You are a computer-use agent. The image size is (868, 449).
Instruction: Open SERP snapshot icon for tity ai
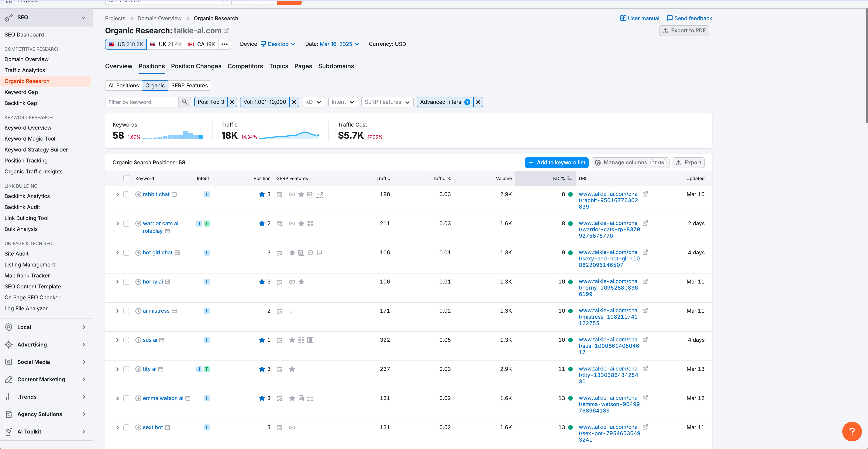click(279, 369)
